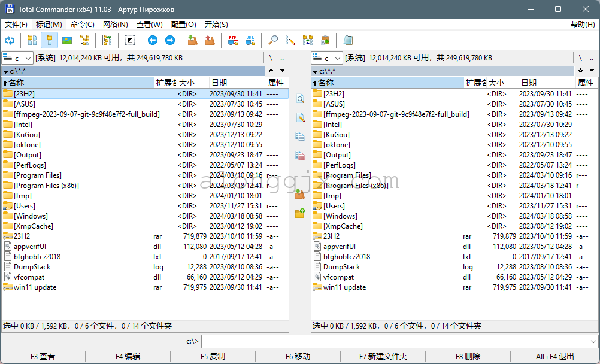Click the new folder icon in middle bar
This screenshot has height=364, width=600.
pos(300,213)
